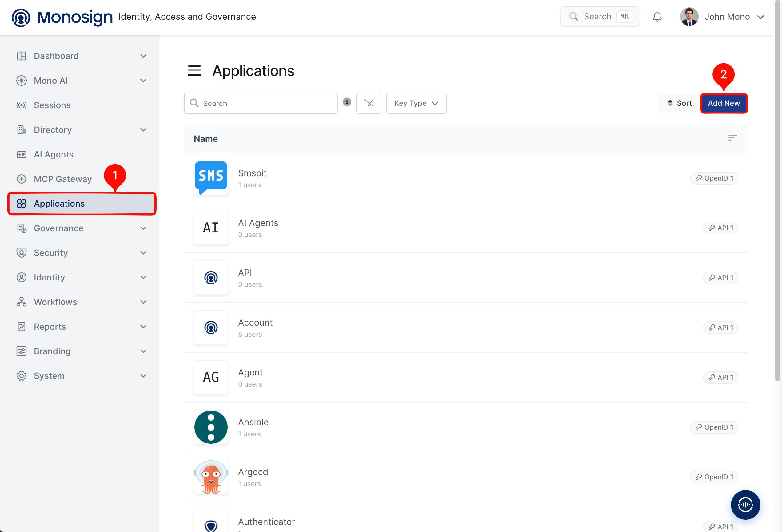Open the John Mono user menu chevron
The image size is (782, 532).
tap(760, 17)
